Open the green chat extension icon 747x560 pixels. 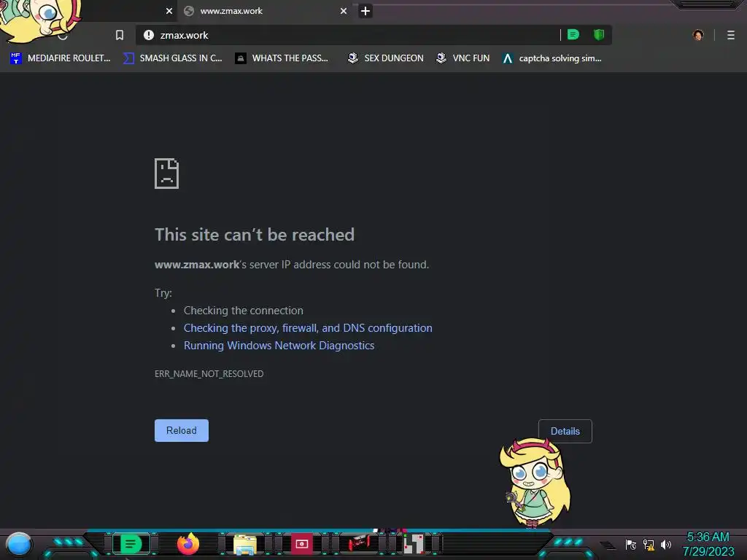pyautogui.click(x=573, y=35)
